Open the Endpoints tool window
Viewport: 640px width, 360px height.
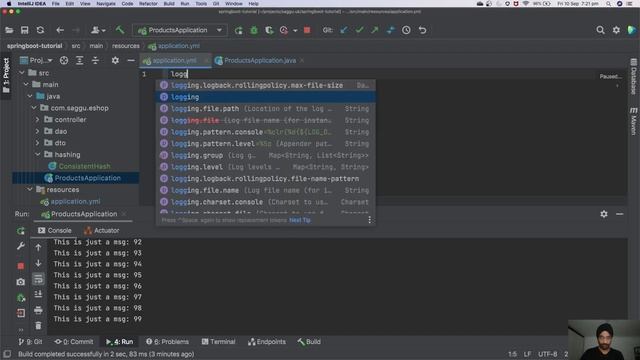click(x=267, y=342)
